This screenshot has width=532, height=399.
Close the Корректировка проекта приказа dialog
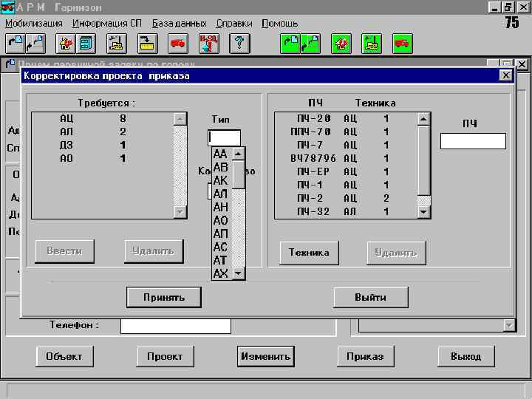coord(506,75)
